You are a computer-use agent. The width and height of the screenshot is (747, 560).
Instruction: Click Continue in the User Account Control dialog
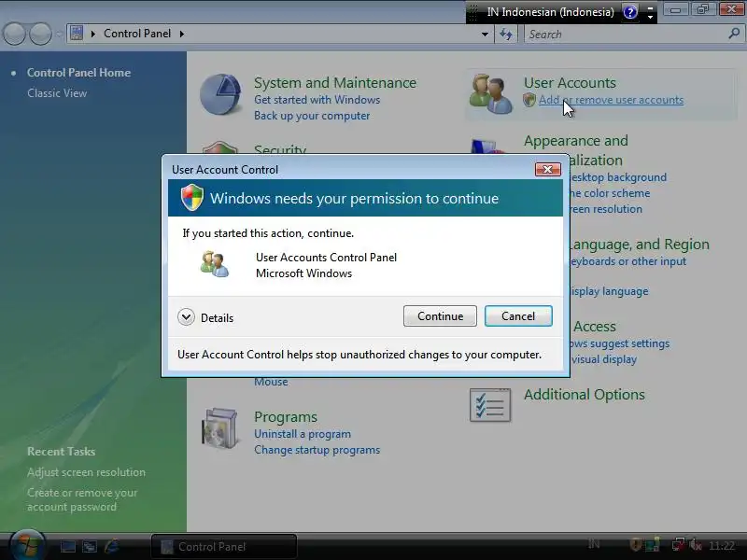[x=440, y=316]
